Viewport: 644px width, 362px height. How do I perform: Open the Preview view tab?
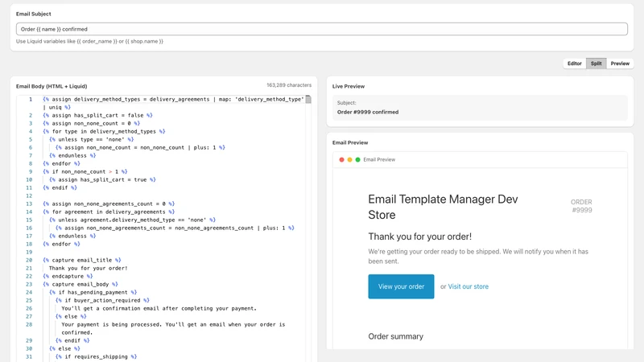pyautogui.click(x=620, y=64)
